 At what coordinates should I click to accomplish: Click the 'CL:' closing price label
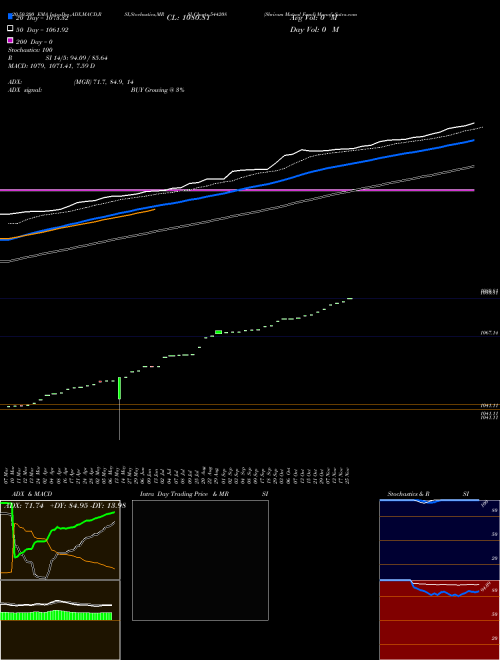(x=188, y=18)
